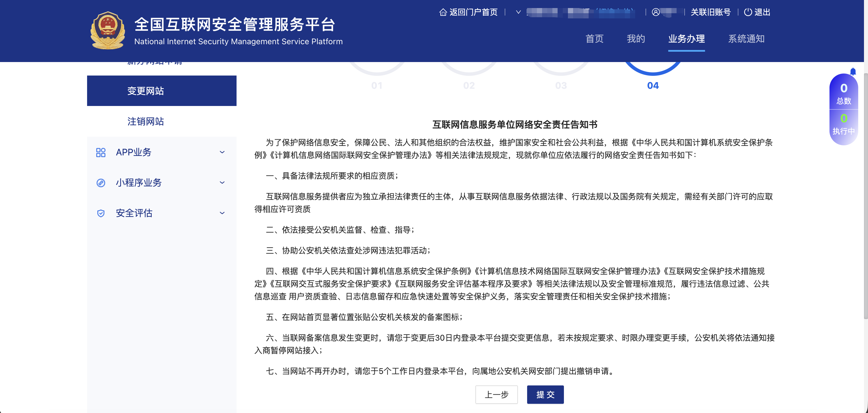Click the grid icon beside APP业务
This screenshot has height=413, width=868.
click(101, 153)
